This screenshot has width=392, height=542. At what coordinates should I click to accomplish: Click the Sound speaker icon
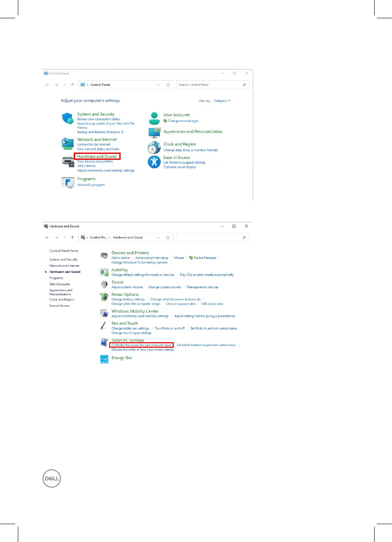[x=104, y=284]
